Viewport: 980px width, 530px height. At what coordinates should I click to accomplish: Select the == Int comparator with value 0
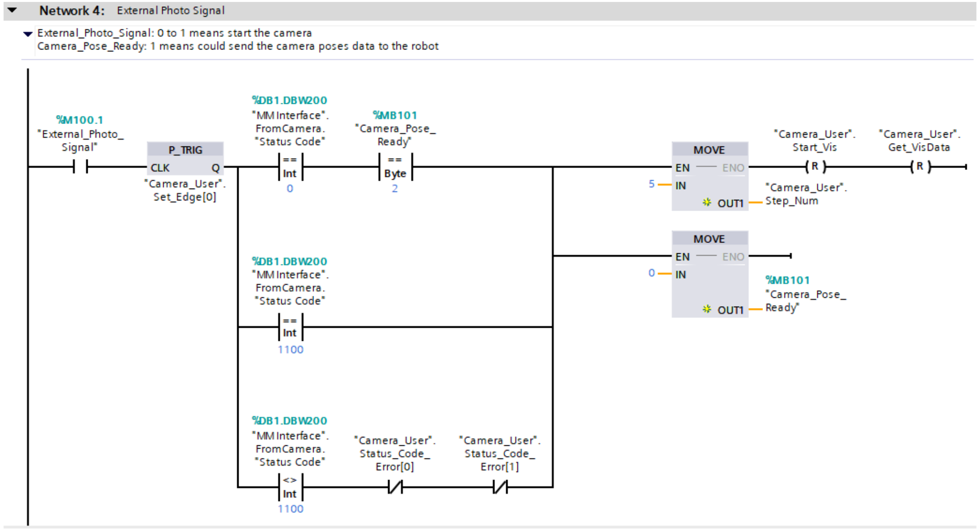click(290, 167)
